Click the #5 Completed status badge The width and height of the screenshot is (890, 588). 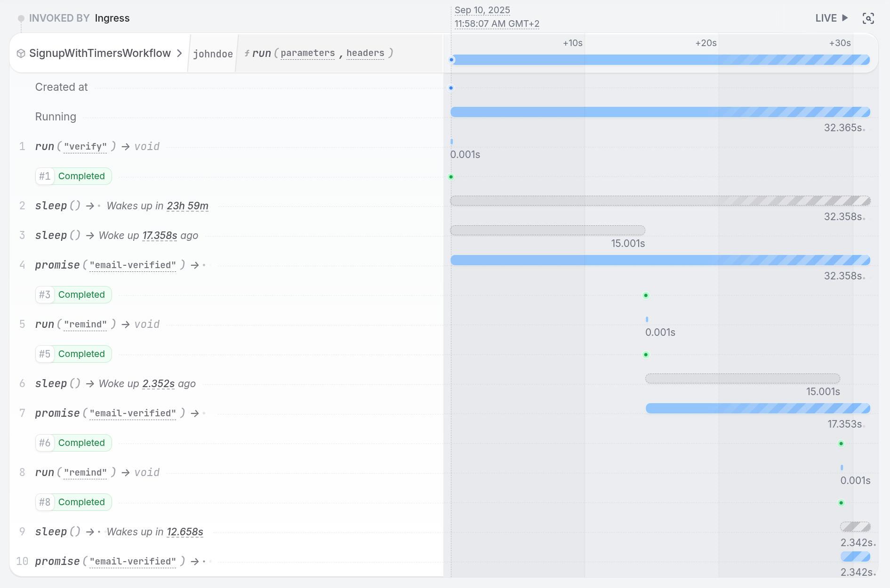(x=73, y=354)
